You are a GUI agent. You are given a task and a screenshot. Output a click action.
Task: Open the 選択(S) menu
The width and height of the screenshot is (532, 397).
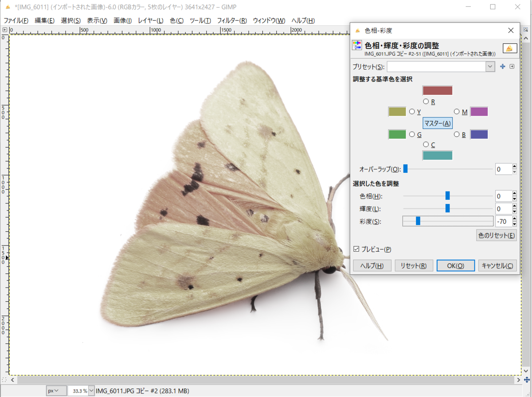click(71, 20)
